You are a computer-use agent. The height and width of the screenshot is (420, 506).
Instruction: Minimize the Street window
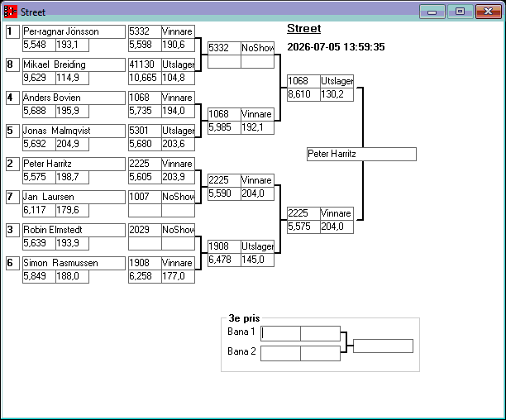[x=432, y=12]
